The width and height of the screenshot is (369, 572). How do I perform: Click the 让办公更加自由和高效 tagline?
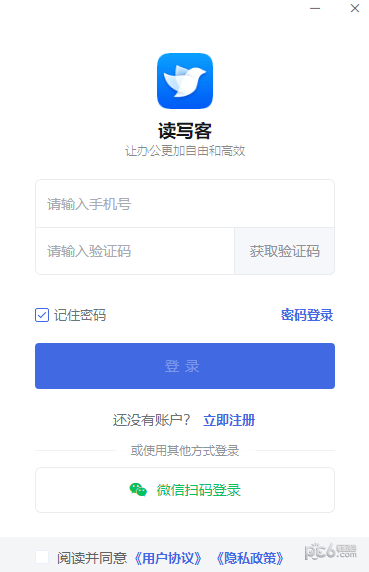(x=185, y=151)
